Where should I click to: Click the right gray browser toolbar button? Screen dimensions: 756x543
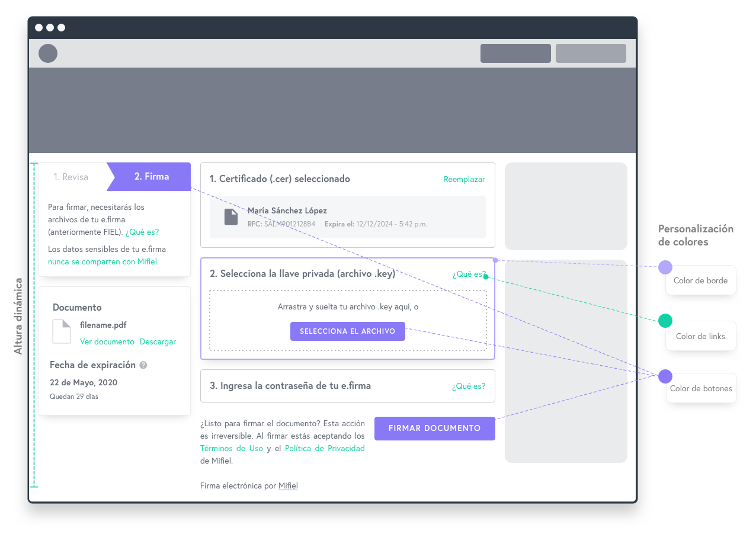[x=590, y=53]
